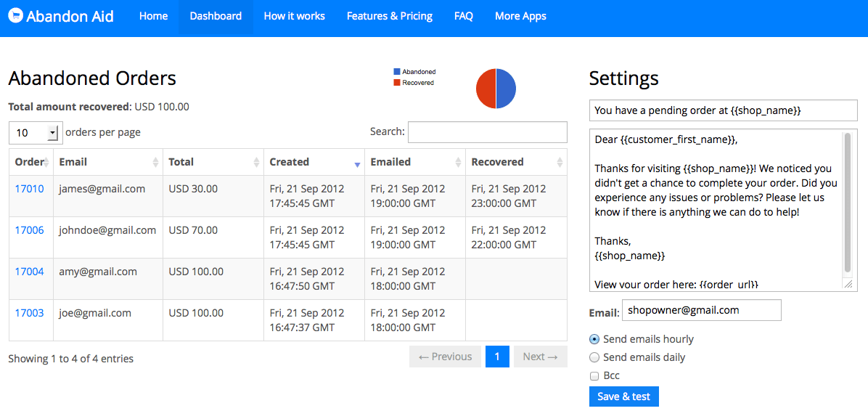Click the Abandon Aid cart logo icon

[15, 15]
